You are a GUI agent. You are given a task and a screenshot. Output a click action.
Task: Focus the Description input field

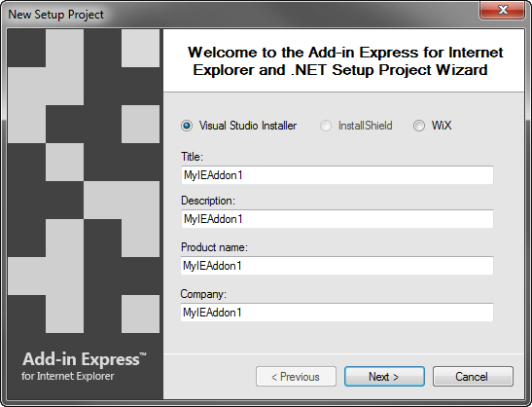tap(337, 219)
